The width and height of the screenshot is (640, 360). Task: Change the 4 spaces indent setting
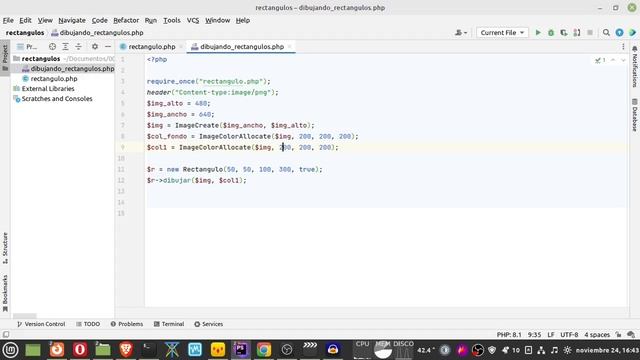click(597, 335)
